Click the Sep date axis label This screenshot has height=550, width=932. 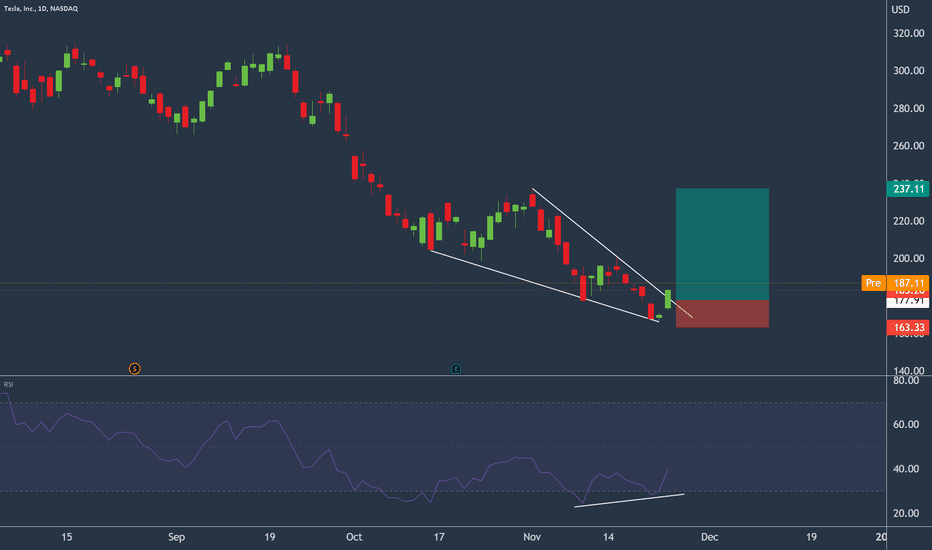(x=177, y=537)
